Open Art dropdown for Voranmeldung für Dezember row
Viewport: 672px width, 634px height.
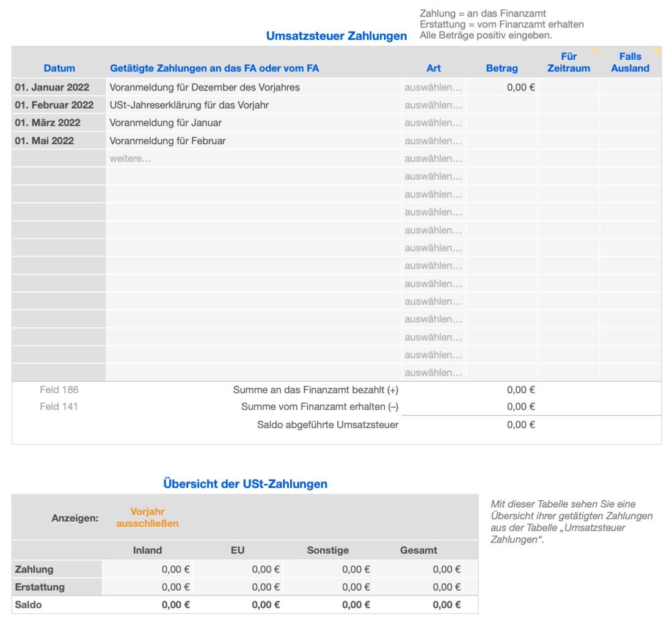tap(433, 87)
